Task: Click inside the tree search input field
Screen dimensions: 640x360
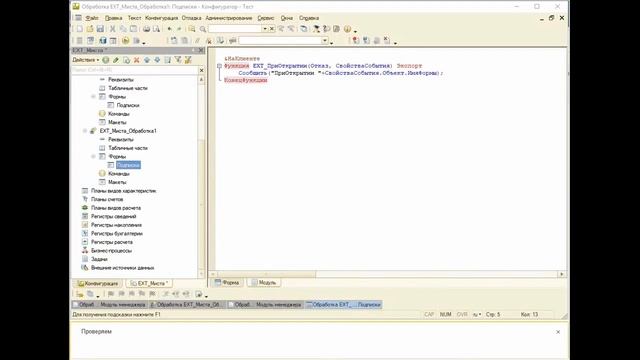Action: click(x=135, y=70)
